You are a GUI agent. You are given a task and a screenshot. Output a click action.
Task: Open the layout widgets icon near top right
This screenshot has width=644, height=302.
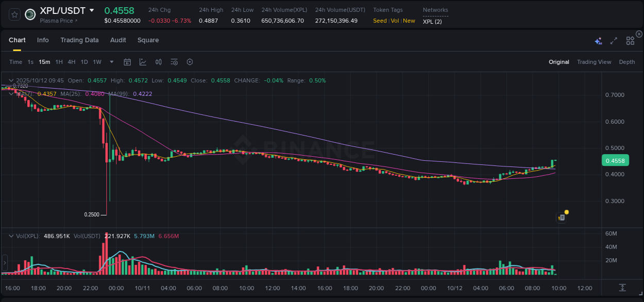pos(630,40)
